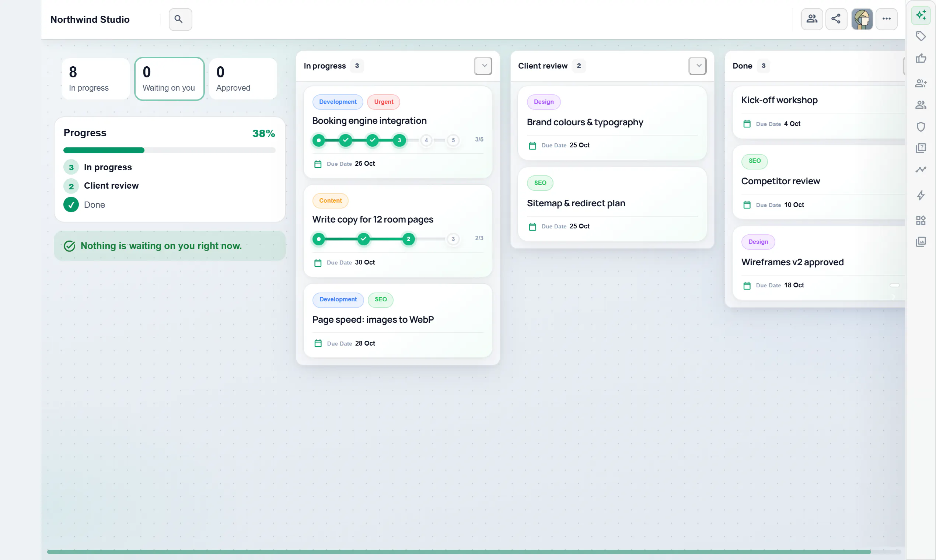936x560 pixels.
Task: Open the tag icon in the right sidebar
Action: (x=921, y=36)
